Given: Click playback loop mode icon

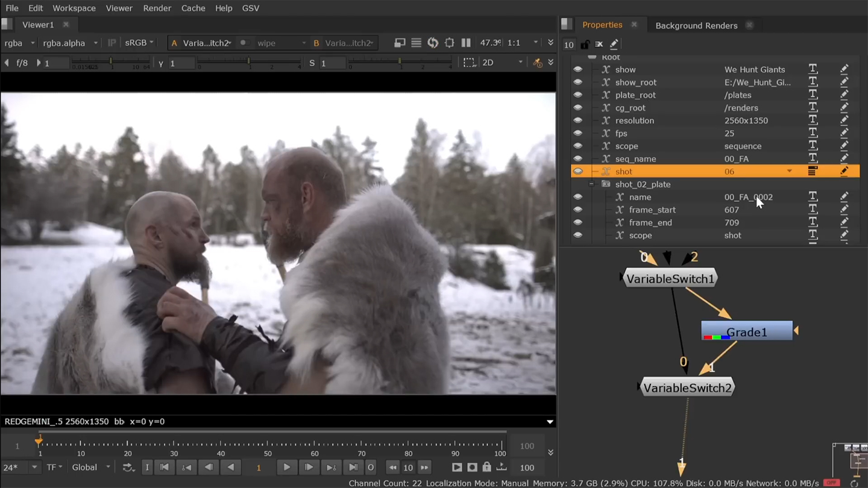Looking at the screenshot, I should click(128, 468).
